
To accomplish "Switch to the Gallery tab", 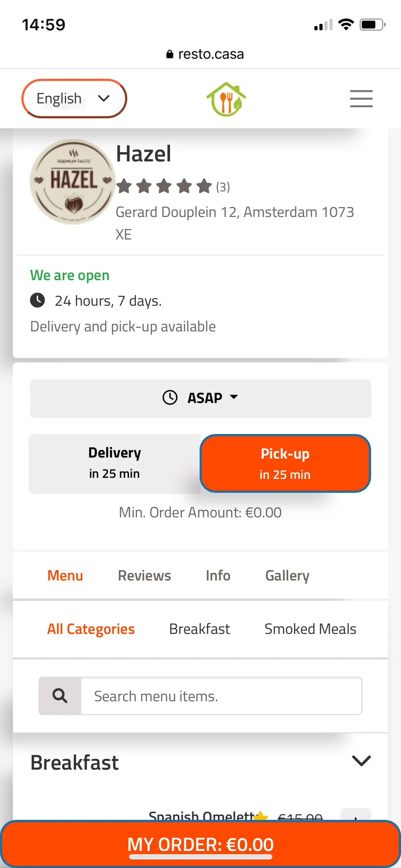I will 287,576.
